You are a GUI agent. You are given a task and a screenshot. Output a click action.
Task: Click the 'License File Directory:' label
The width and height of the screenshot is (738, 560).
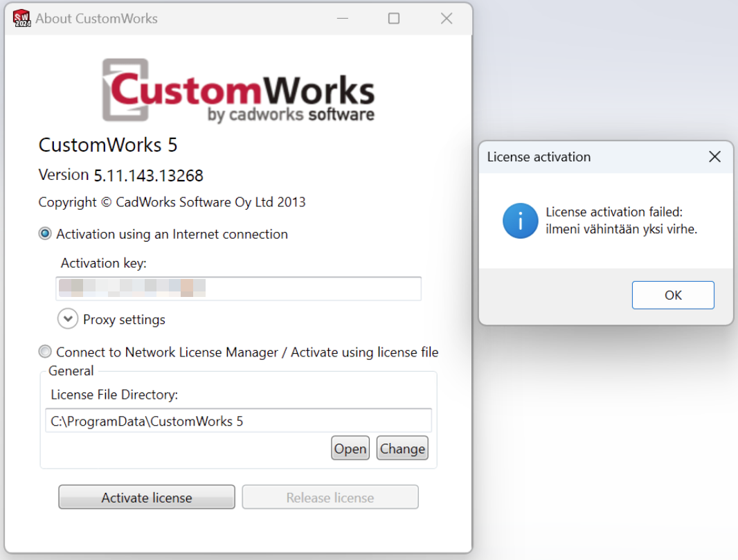coord(114,395)
